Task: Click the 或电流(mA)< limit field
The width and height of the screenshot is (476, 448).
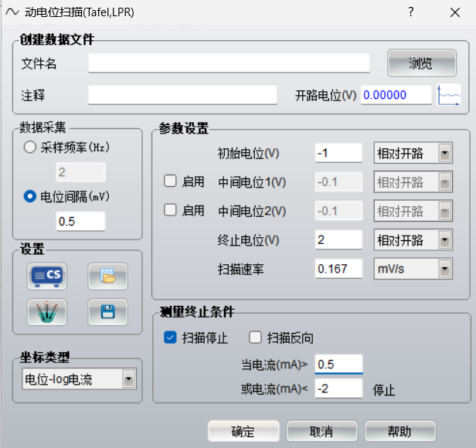Action: [x=338, y=389]
